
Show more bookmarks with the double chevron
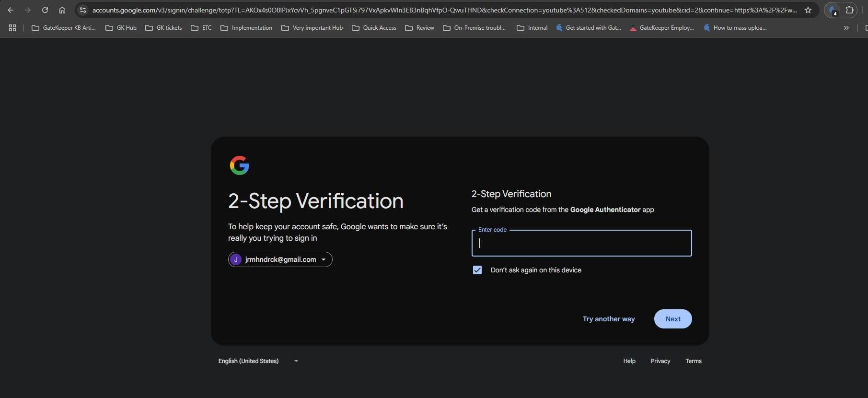[x=846, y=28]
